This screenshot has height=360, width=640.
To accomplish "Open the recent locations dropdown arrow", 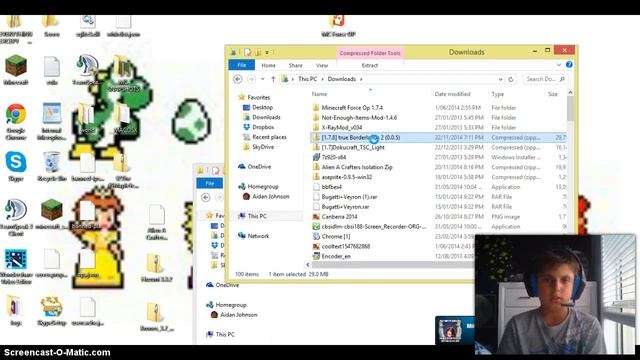I will 262,79.
